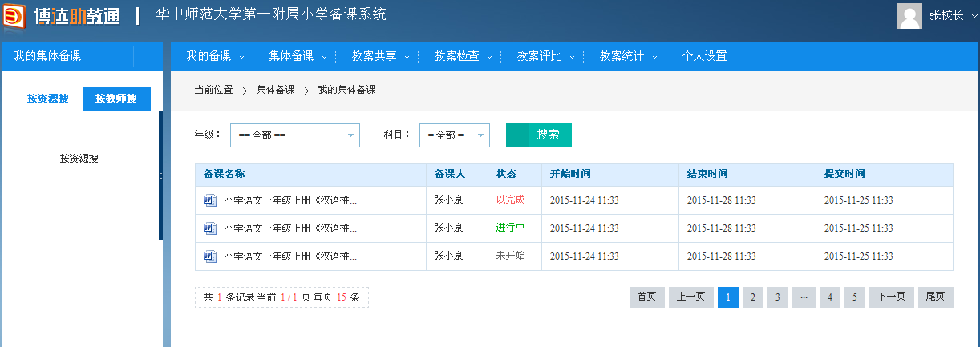Jump to the 尾页 last page
980x347 pixels.
pyautogui.click(x=935, y=297)
